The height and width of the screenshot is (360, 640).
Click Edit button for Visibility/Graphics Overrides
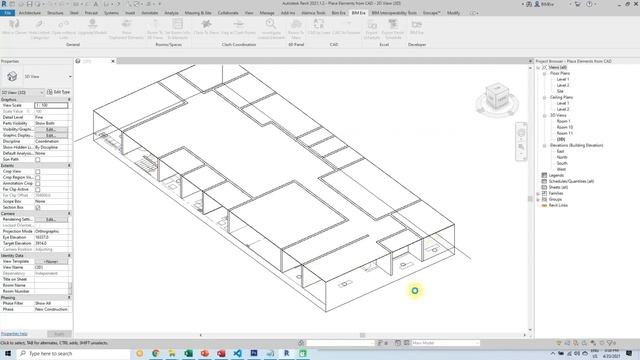pyautogui.click(x=51, y=129)
